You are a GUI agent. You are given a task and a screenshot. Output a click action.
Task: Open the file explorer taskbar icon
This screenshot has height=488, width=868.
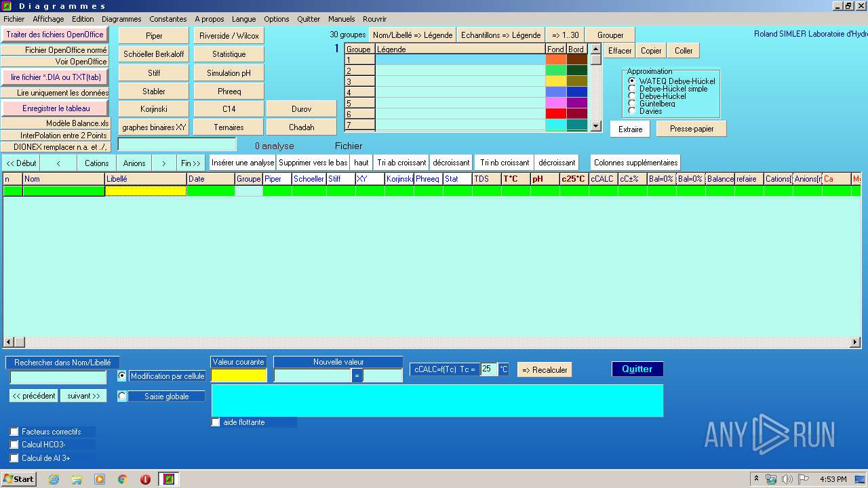tap(77, 479)
